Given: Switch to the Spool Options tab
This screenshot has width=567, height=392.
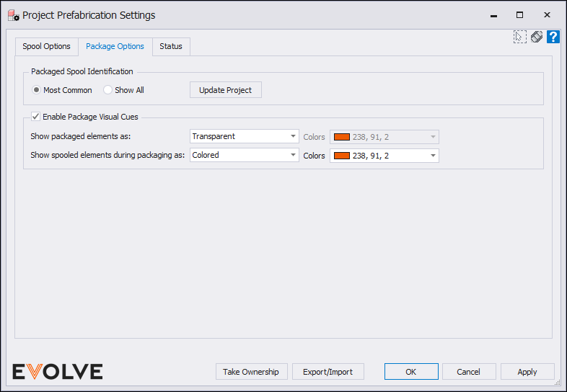Looking at the screenshot, I should click(46, 46).
